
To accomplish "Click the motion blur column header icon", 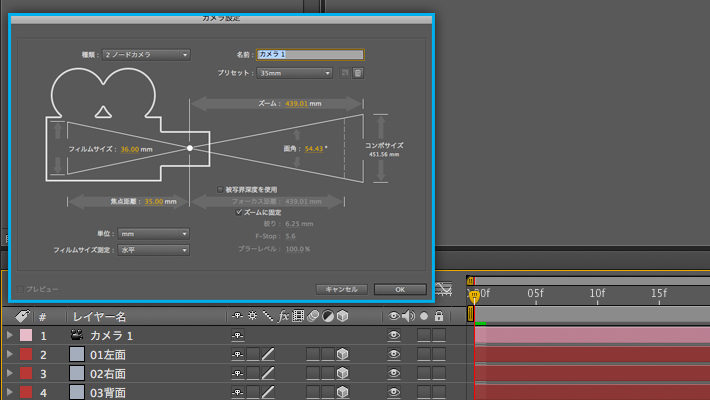I will coord(313,316).
